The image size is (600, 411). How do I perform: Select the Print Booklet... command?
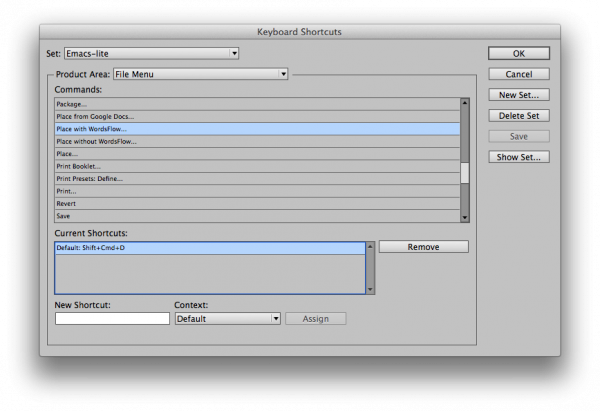pyautogui.click(x=257, y=166)
